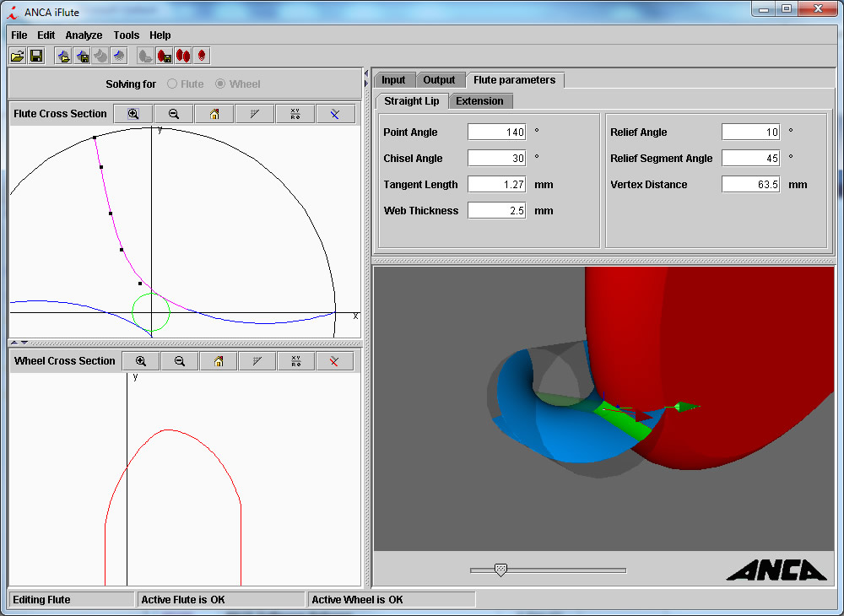Viewport: 844px width, 616px height.
Task: Click the Vertex Distance input field
Action: [750, 185]
